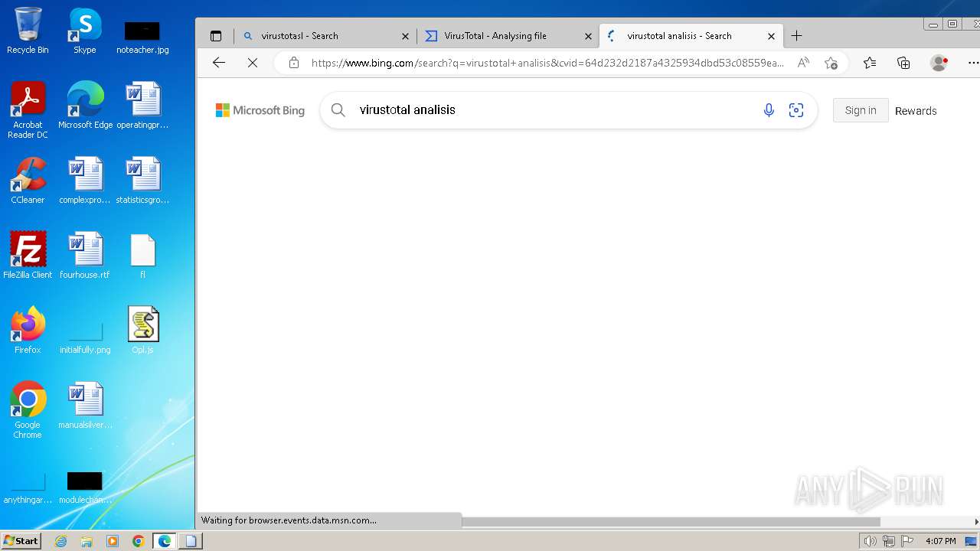Open the volume control in the system tray
Viewport: 980px width, 551px height.
[x=870, y=541]
